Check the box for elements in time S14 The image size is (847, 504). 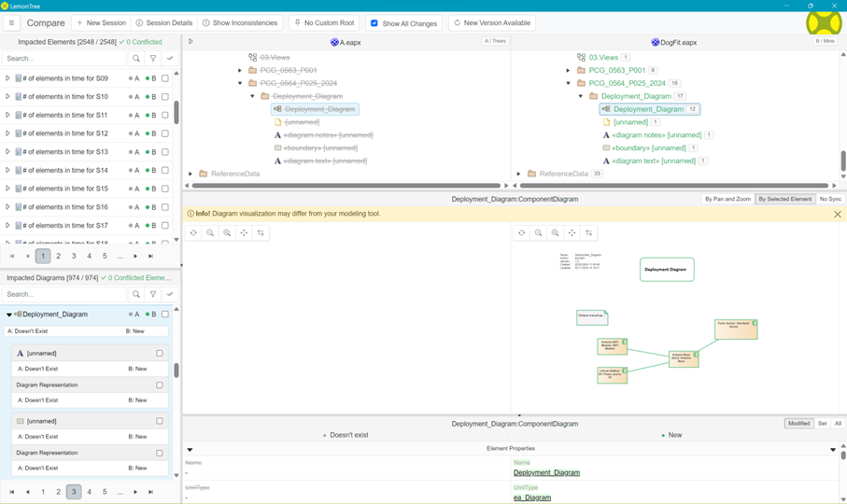tap(165, 170)
